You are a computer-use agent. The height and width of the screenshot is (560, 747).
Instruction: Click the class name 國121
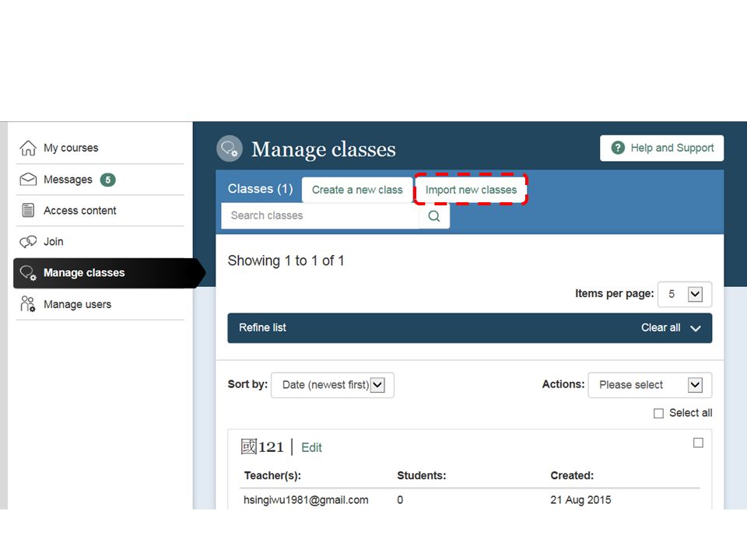pos(262,447)
